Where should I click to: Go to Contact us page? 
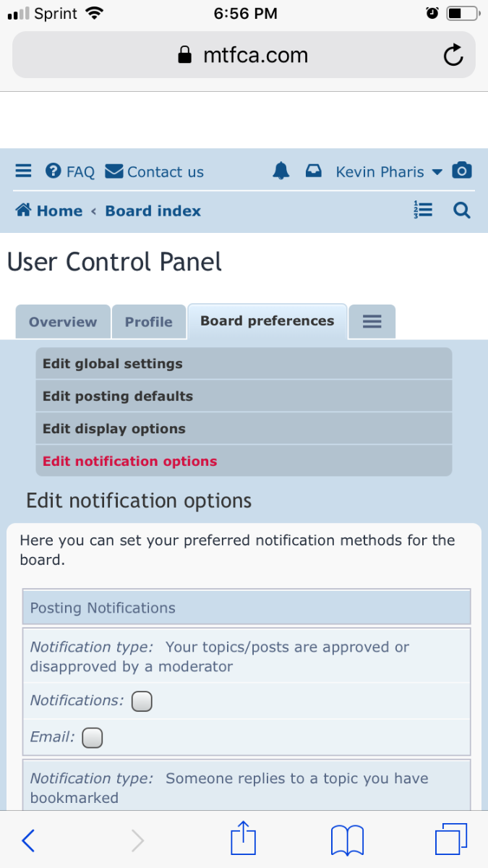pyautogui.click(x=155, y=172)
